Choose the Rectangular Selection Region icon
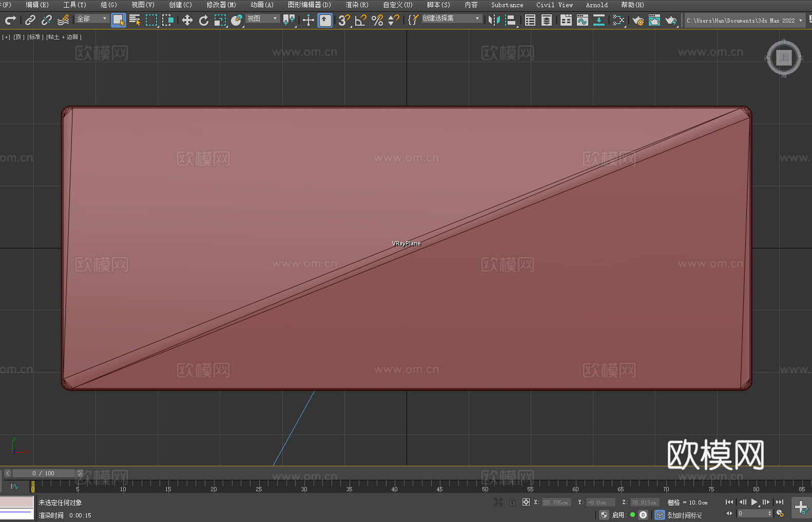This screenshot has width=812, height=522. pyautogui.click(x=151, y=20)
